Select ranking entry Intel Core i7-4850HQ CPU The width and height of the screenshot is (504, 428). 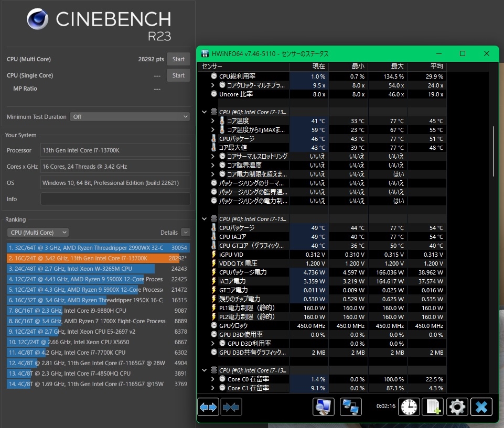[98, 374]
